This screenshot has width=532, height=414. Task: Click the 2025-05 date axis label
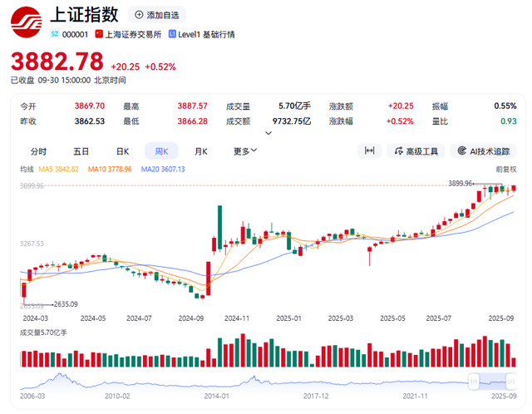click(x=392, y=318)
